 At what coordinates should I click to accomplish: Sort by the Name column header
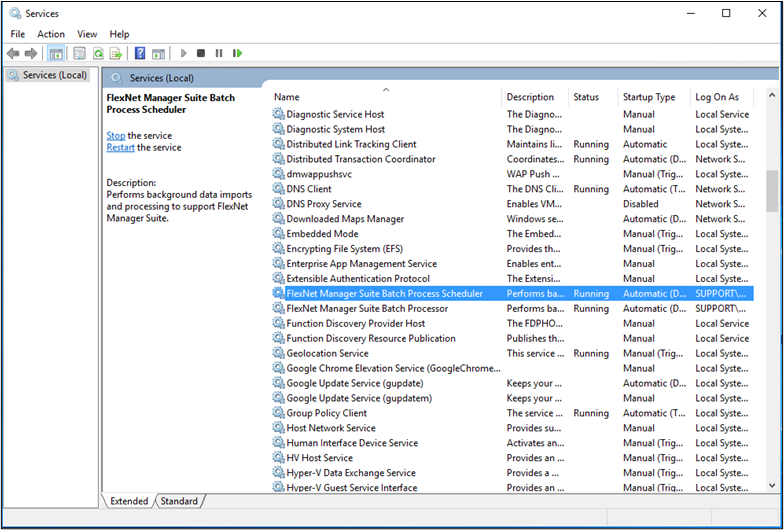[386, 97]
